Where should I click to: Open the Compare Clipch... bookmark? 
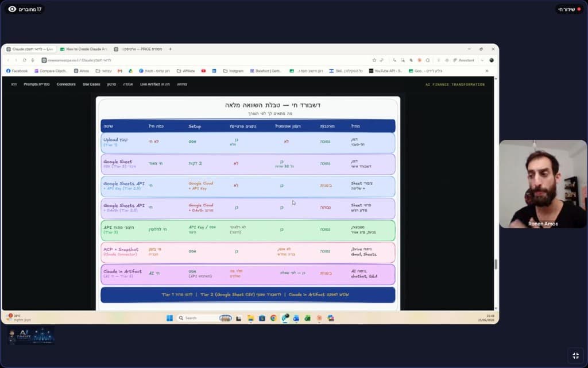51,71
